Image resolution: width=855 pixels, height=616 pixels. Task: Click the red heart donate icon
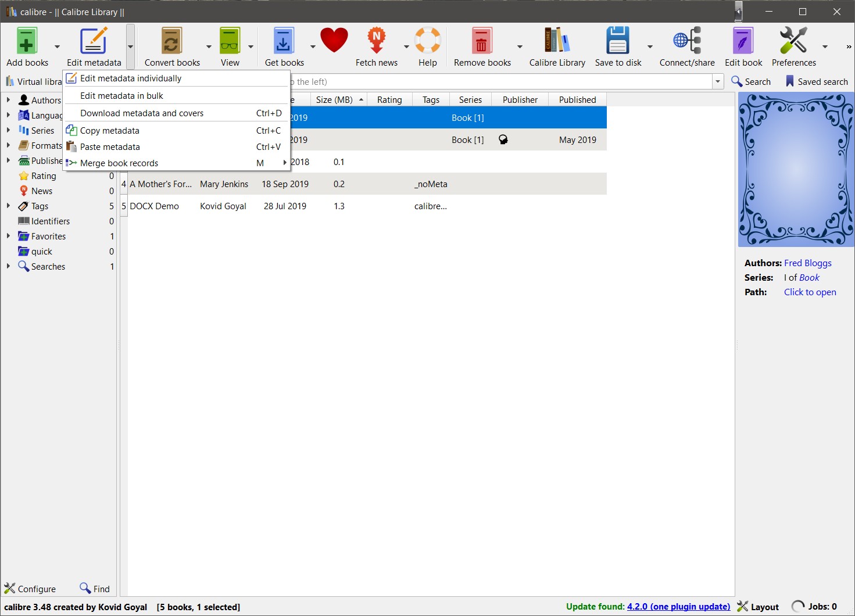tap(334, 41)
